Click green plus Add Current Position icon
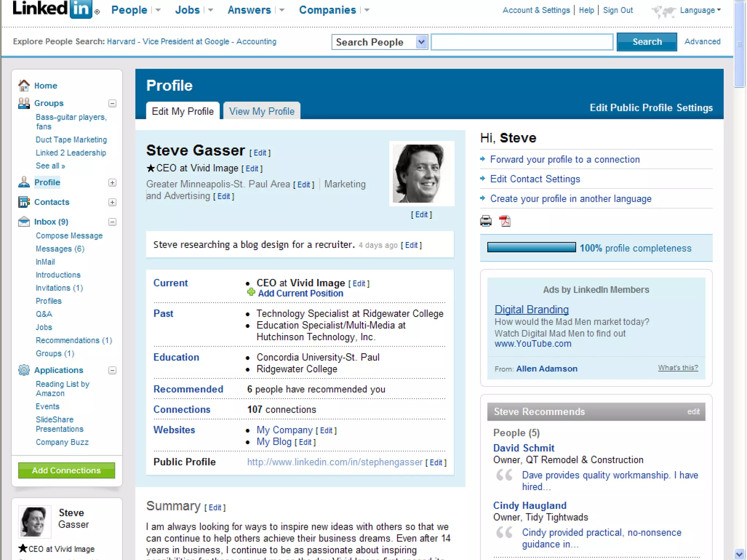Screen dimensions: 747x560 pos(251,292)
